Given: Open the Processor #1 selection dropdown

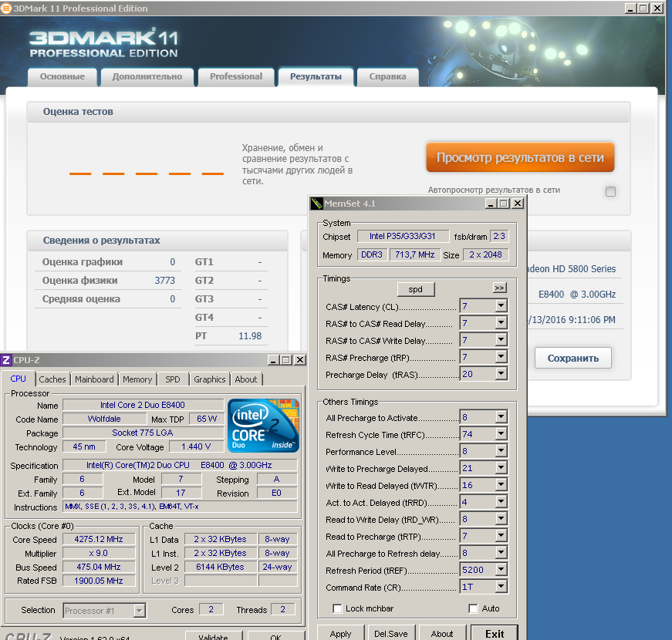Looking at the screenshot, I should (x=139, y=611).
